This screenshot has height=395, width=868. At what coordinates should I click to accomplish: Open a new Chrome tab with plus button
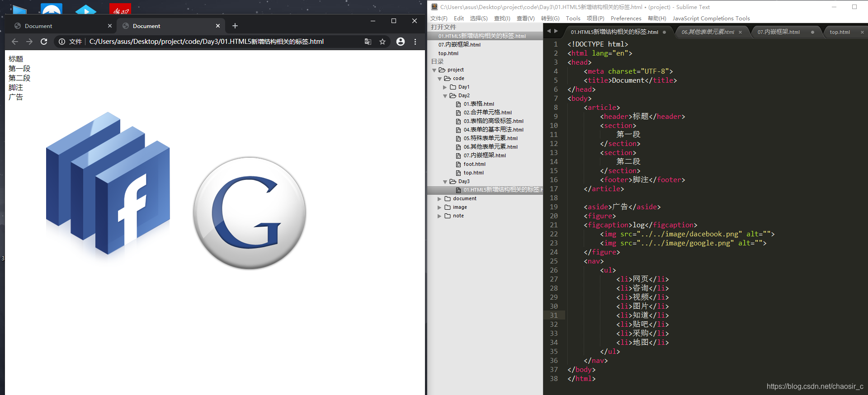(235, 26)
